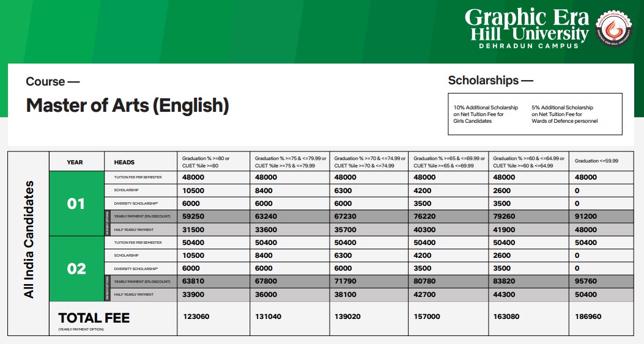Click the Course heading label

point(53,81)
